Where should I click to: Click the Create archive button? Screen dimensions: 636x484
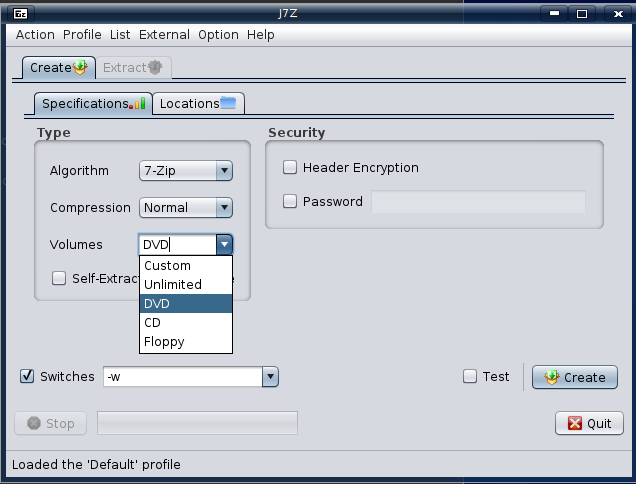click(x=575, y=377)
